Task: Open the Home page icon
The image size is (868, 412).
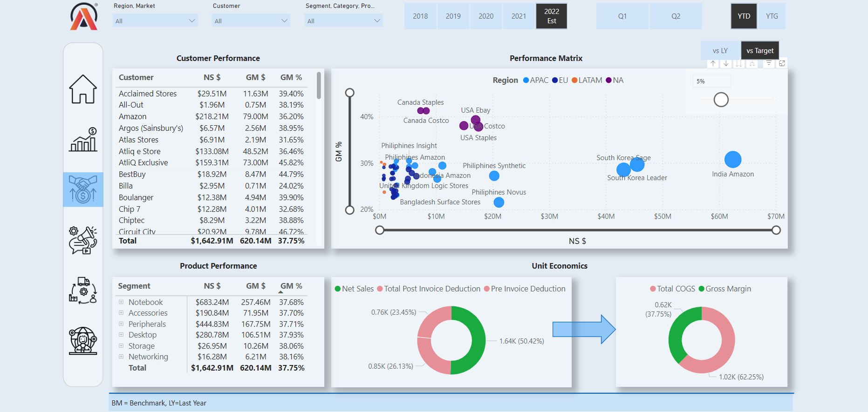Action: click(x=83, y=89)
